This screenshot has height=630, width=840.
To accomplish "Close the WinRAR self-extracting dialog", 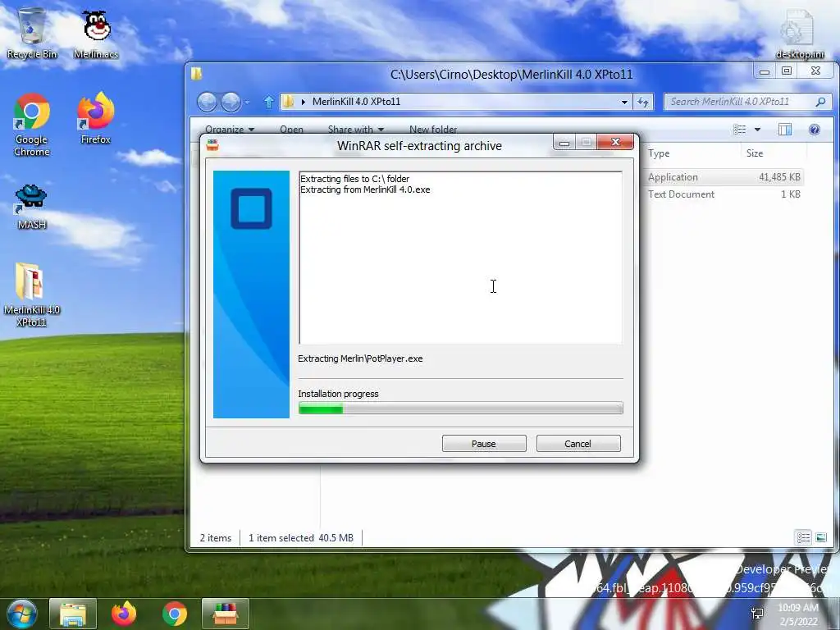I will (615, 142).
